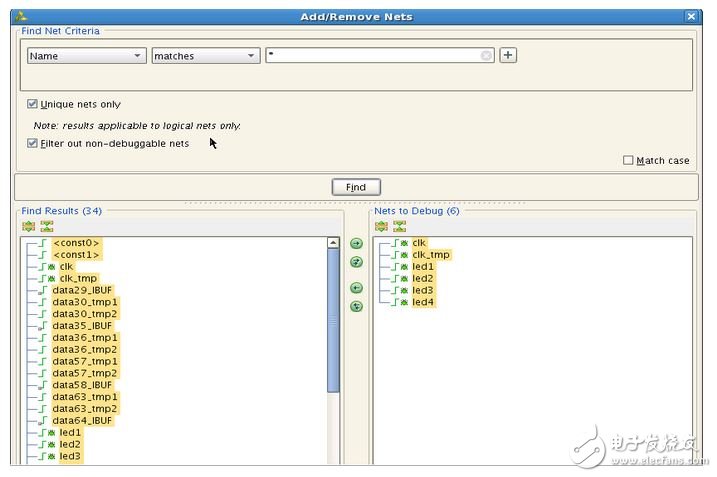
Task: Open the matches operator dropdown
Action: click(x=205, y=56)
